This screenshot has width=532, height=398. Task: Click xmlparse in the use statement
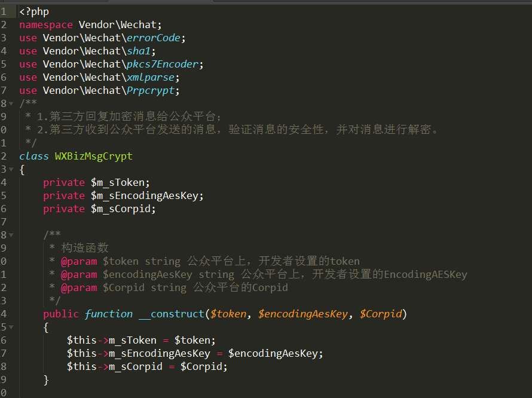(x=150, y=77)
